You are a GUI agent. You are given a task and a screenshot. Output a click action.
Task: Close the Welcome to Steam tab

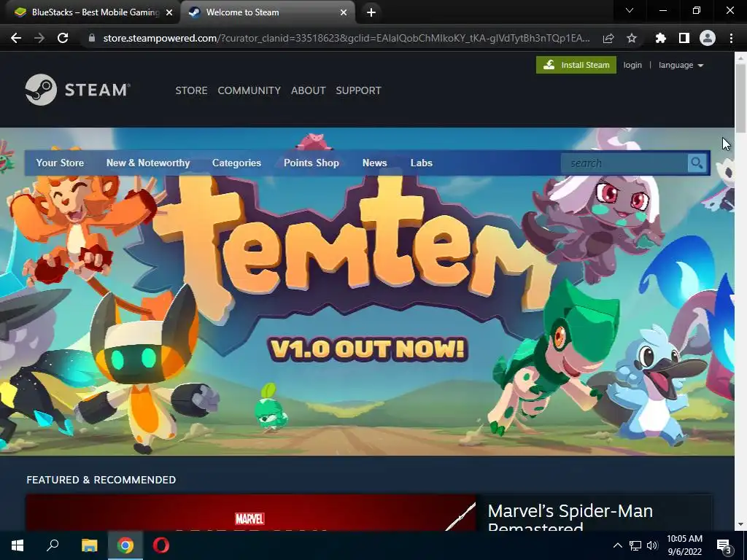click(344, 12)
